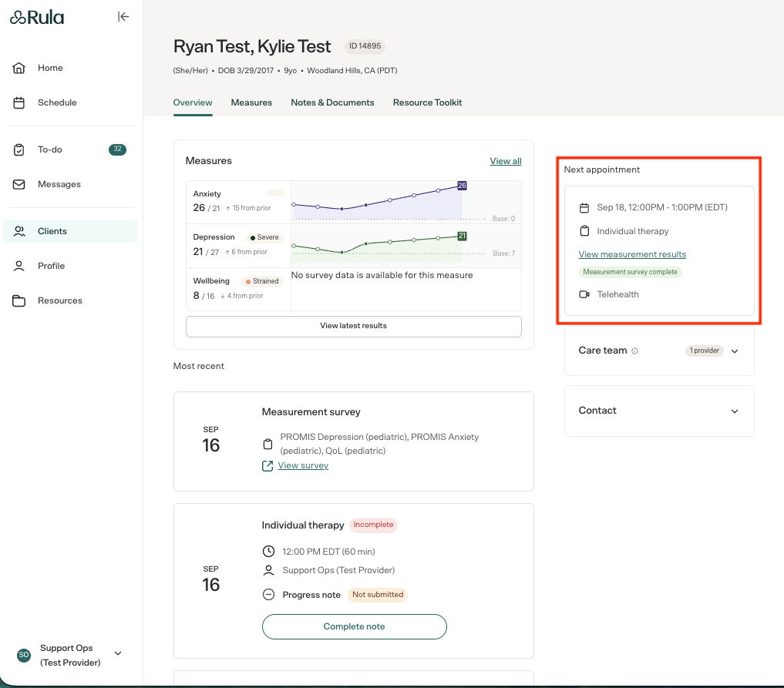Click the To-do clipboard icon
The image size is (784, 688).
point(19,150)
